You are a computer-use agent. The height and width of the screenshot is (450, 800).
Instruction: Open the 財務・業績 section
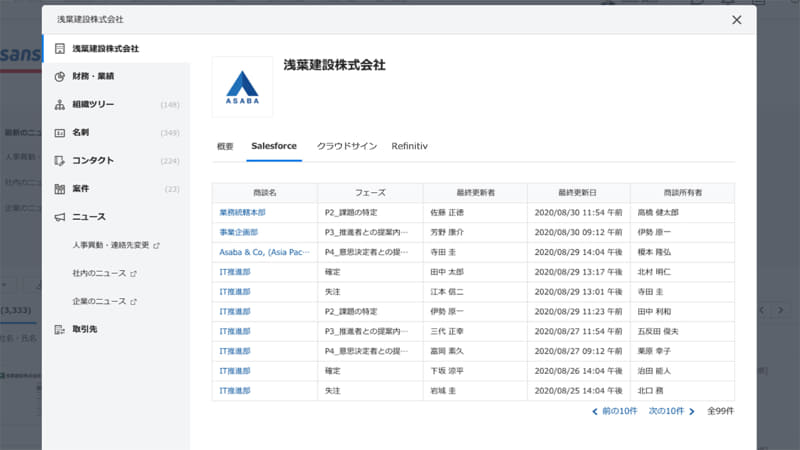pyautogui.click(x=116, y=77)
